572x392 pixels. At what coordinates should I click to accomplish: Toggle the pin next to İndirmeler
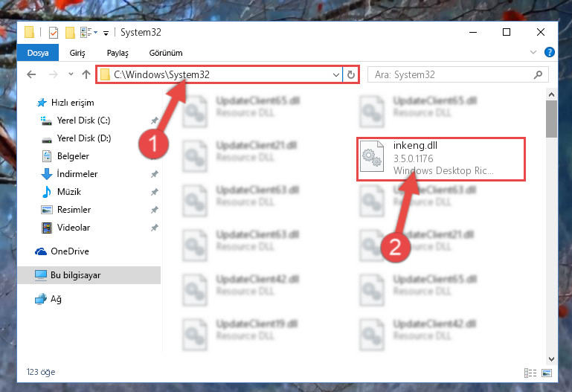pos(155,174)
